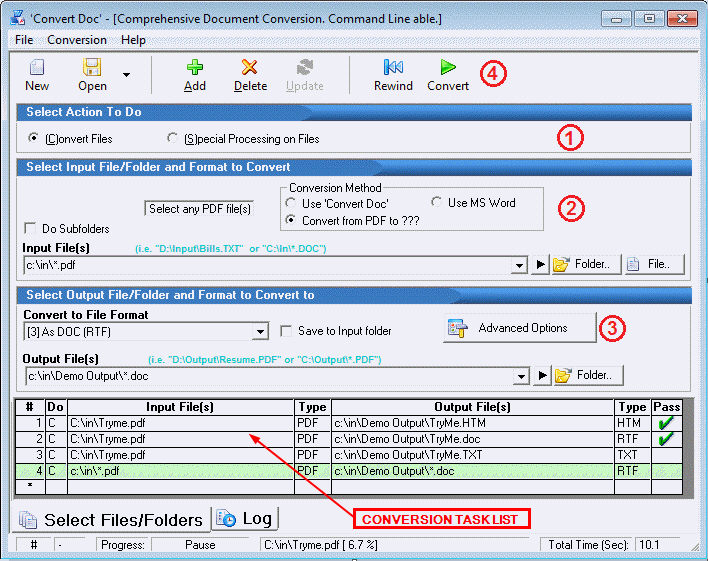Open Advanced Options

520,328
